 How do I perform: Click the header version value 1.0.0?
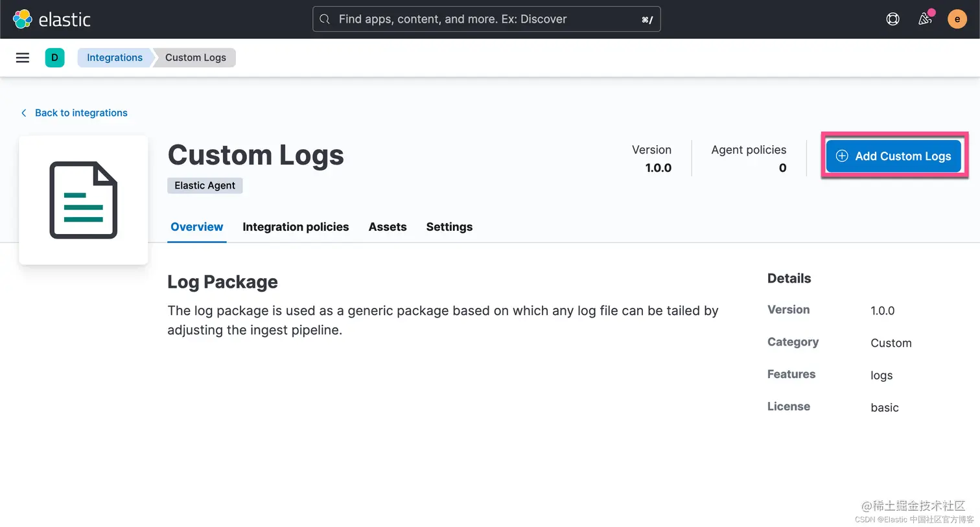pyautogui.click(x=658, y=168)
